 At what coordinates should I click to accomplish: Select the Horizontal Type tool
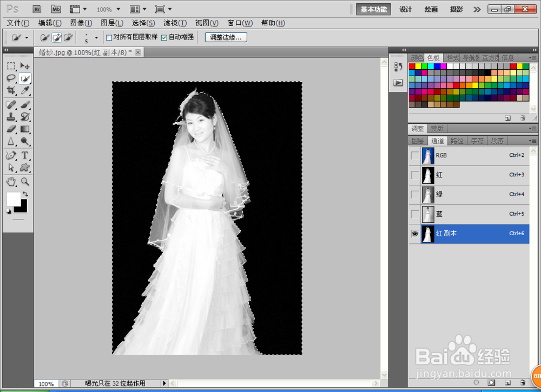(x=25, y=156)
